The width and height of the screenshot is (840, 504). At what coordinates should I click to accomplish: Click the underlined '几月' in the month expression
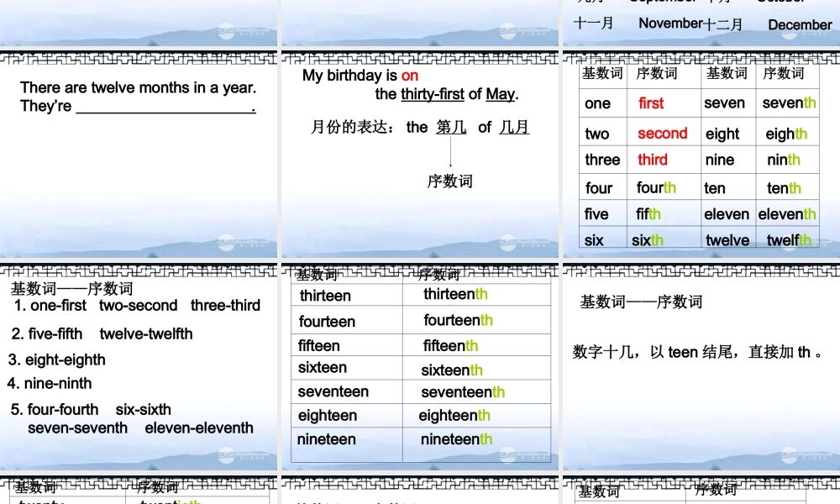click(514, 128)
